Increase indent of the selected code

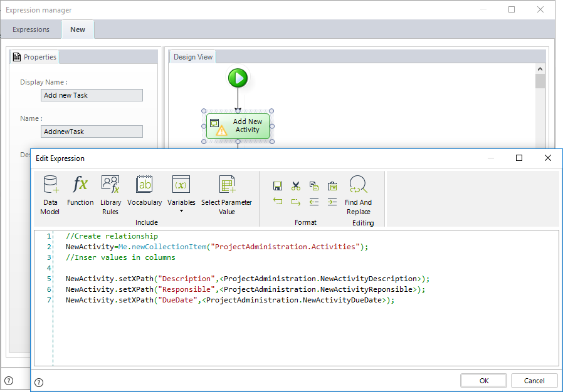(x=332, y=202)
